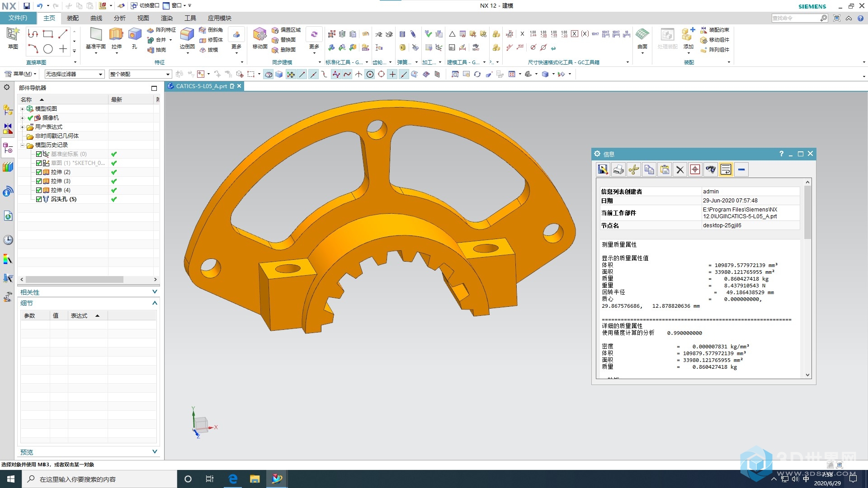The width and height of the screenshot is (868, 488).
Task: Choose the 基准平面 datum plane tool
Action: tap(96, 39)
